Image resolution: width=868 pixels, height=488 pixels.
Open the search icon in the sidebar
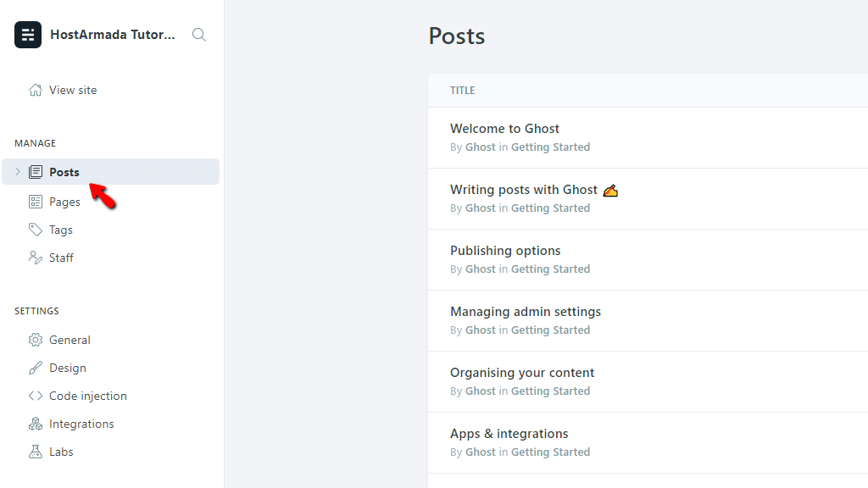point(198,35)
